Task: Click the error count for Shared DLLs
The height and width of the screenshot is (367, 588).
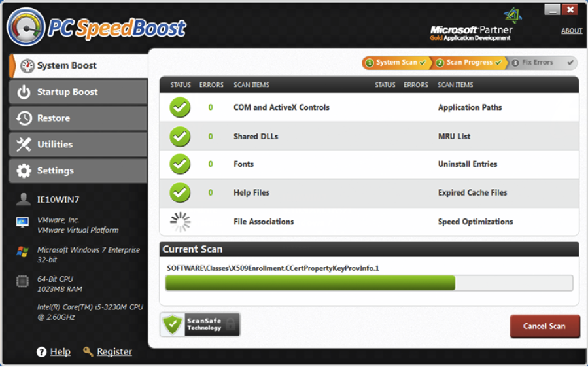Action: [211, 136]
